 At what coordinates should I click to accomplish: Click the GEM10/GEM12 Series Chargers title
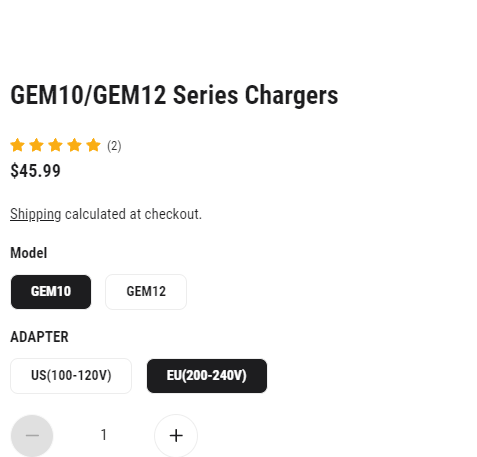[174, 95]
